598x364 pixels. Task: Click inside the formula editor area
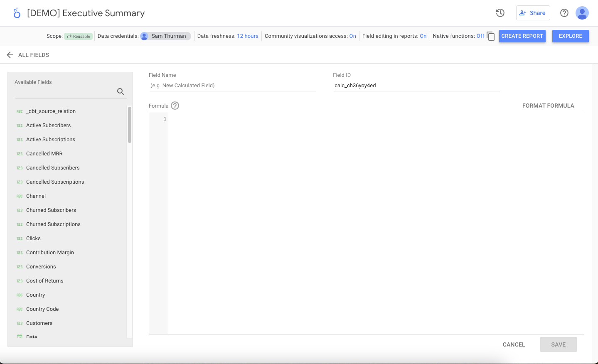[376, 223]
